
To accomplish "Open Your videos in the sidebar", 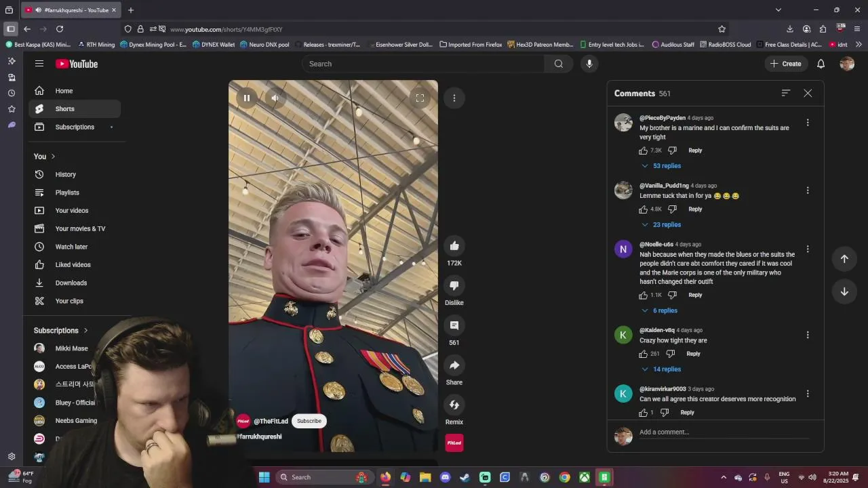I will tap(75, 211).
